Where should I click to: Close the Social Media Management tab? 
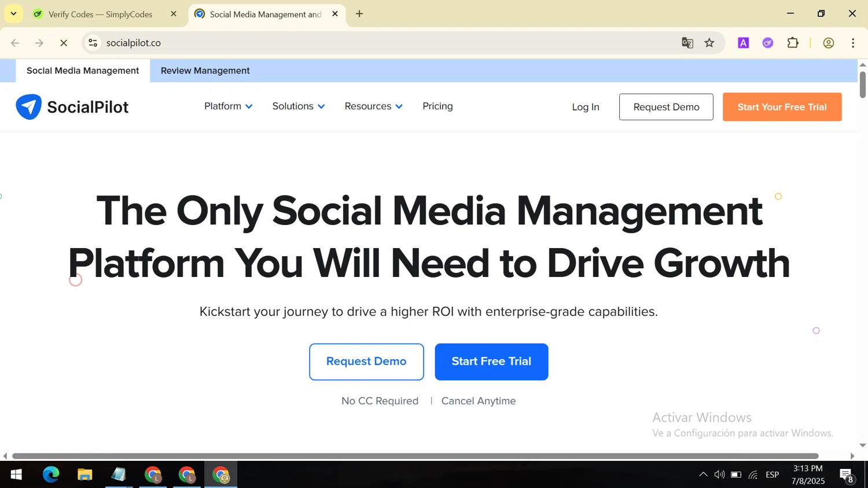click(x=335, y=14)
